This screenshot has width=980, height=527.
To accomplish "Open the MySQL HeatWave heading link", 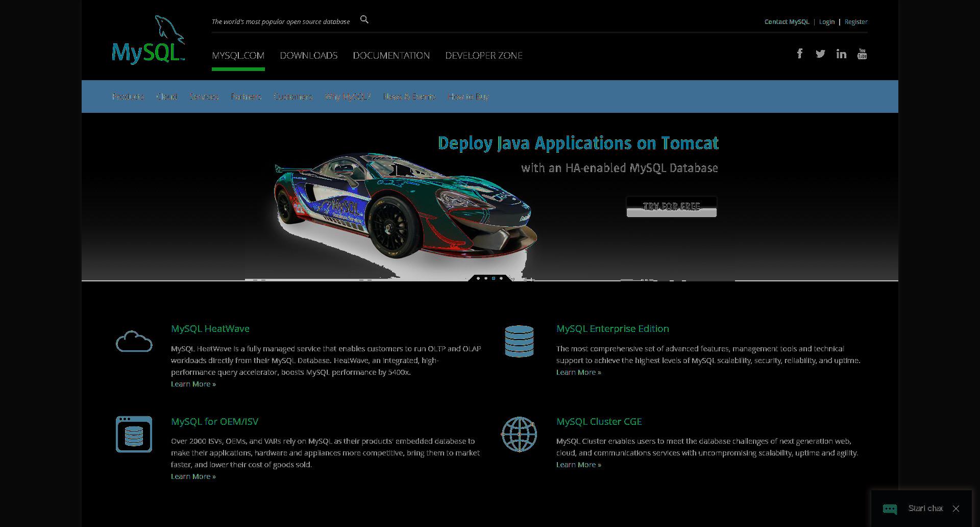I will [x=210, y=329].
